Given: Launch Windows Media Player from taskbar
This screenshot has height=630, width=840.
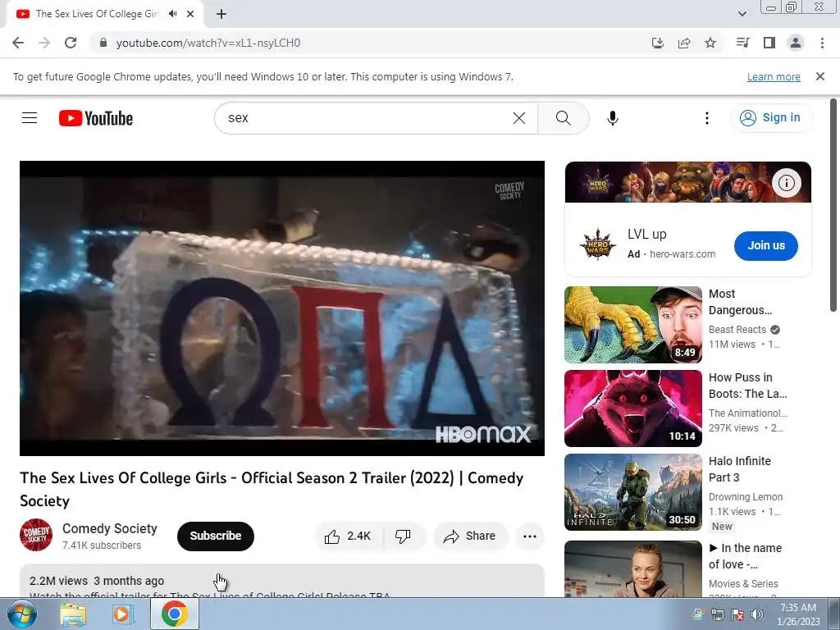Looking at the screenshot, I should 123,614.
